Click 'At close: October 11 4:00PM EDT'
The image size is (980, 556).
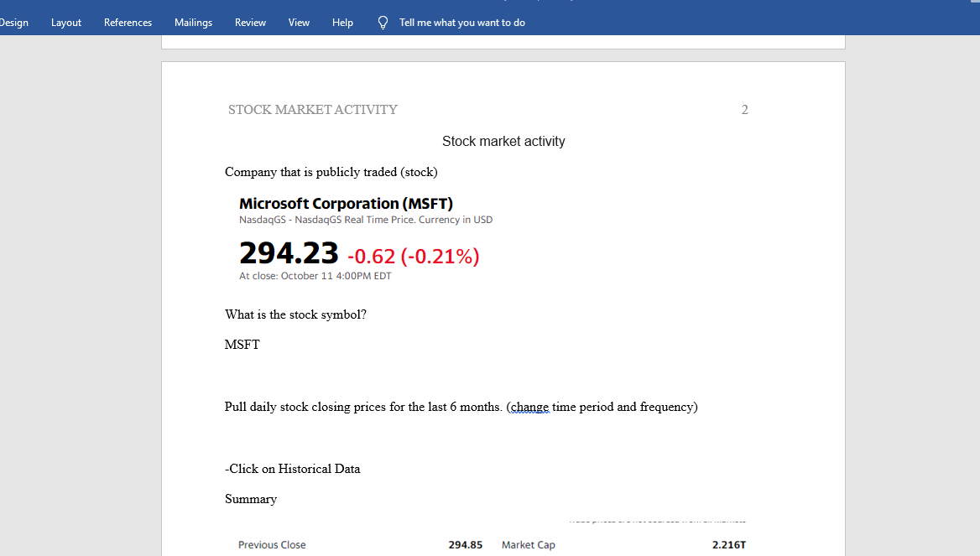tap(315, 276)
